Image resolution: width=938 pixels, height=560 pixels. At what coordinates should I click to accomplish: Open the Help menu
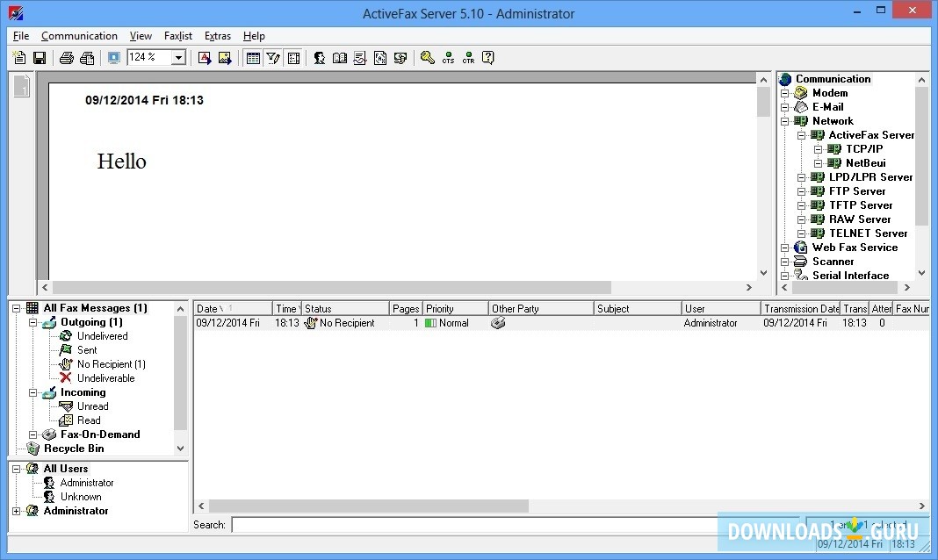click(254, 36)
